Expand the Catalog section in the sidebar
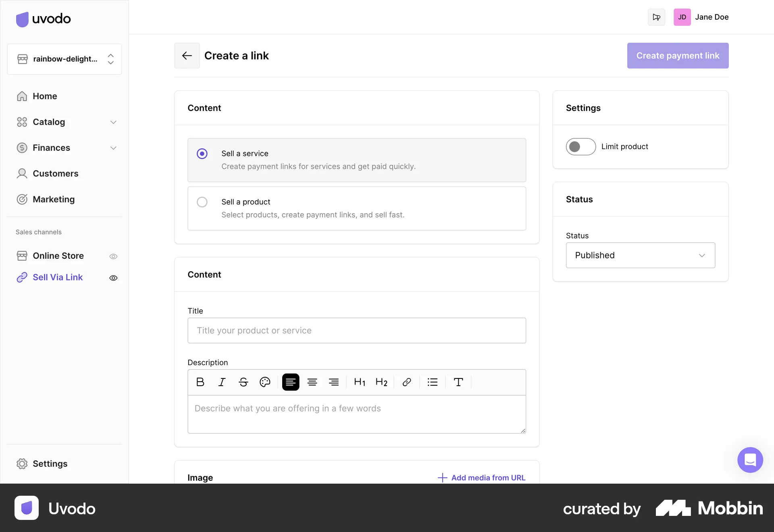 click(x=113, y=122)
